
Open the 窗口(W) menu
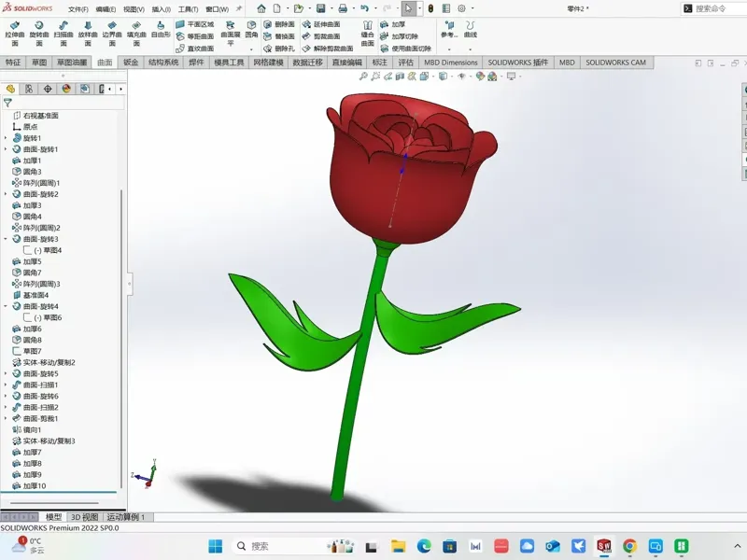218,9
